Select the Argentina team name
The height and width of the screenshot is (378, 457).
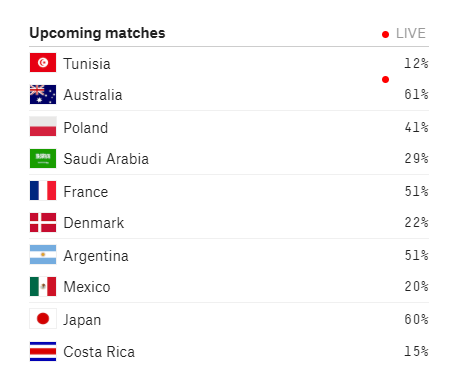point(96,256)
